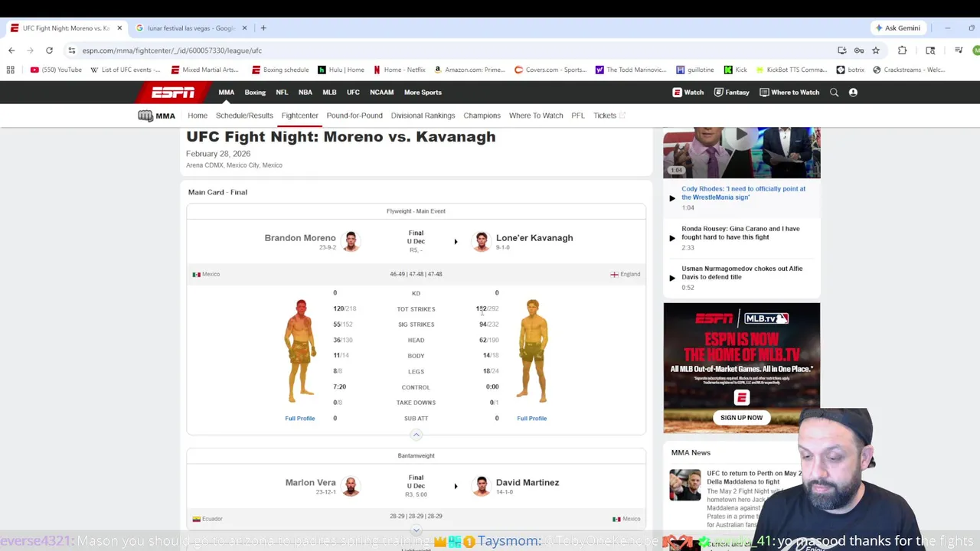980x551 pixels.
Task: Select Boxing in the ESPN top navigation
Action: [x=255, y=93]
